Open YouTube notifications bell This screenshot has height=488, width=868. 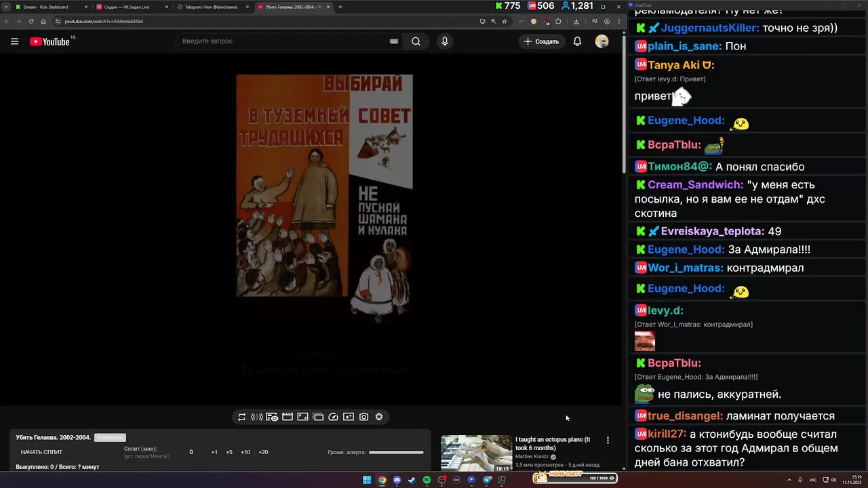tap(577, 41)
